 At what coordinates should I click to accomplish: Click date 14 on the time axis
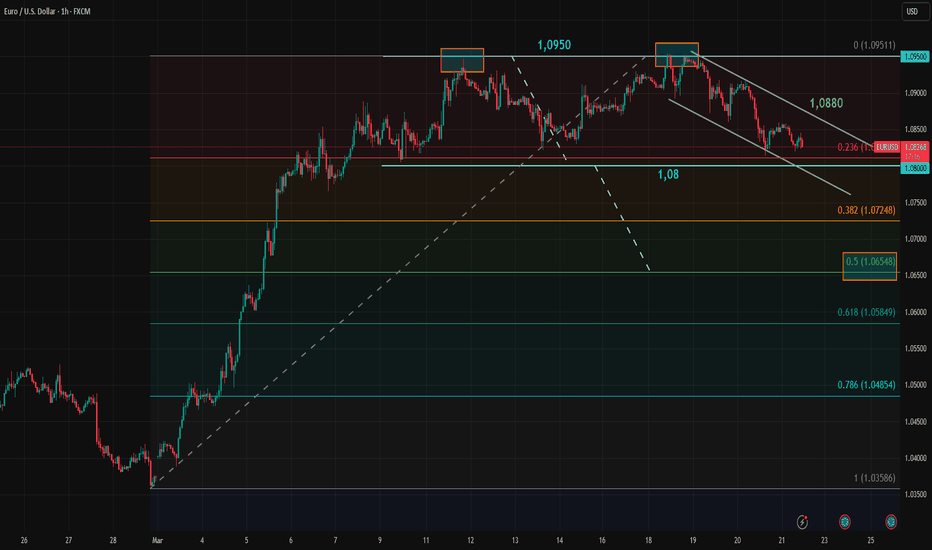[559, 540]
